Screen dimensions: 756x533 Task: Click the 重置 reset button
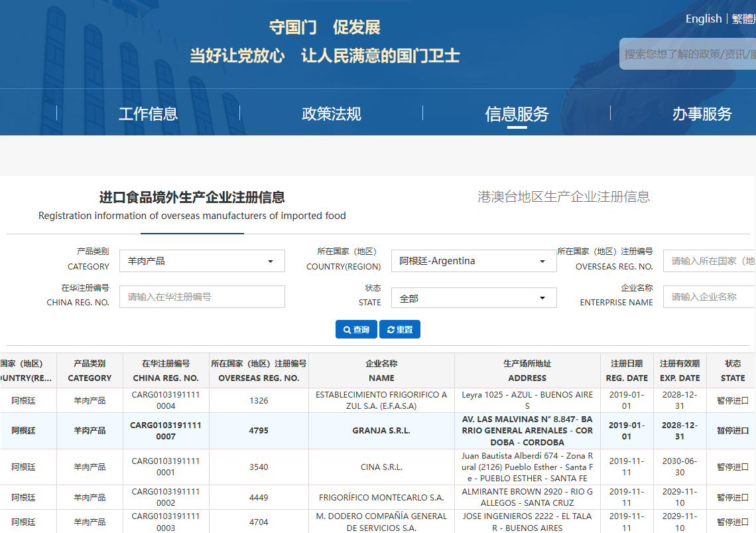399,329
